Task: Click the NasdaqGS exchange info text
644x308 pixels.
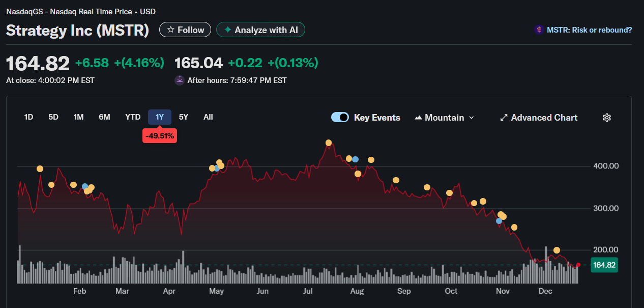Action: click(x=81, y=11)
